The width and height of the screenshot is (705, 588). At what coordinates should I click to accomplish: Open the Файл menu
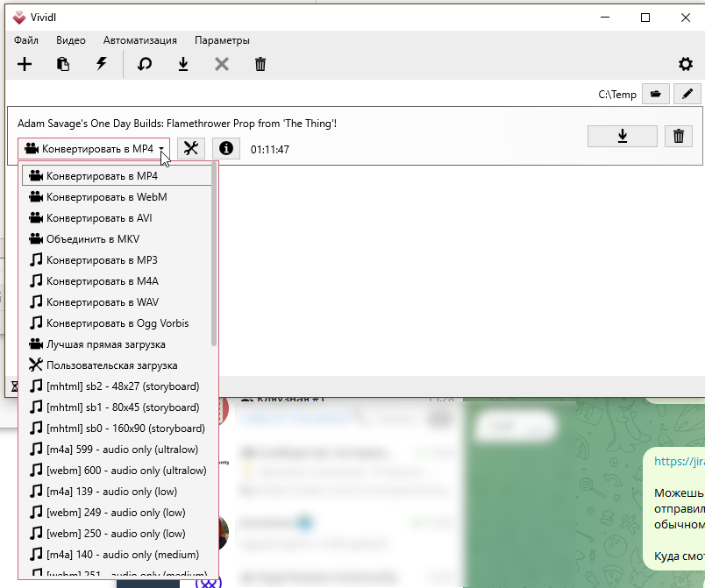26,40
